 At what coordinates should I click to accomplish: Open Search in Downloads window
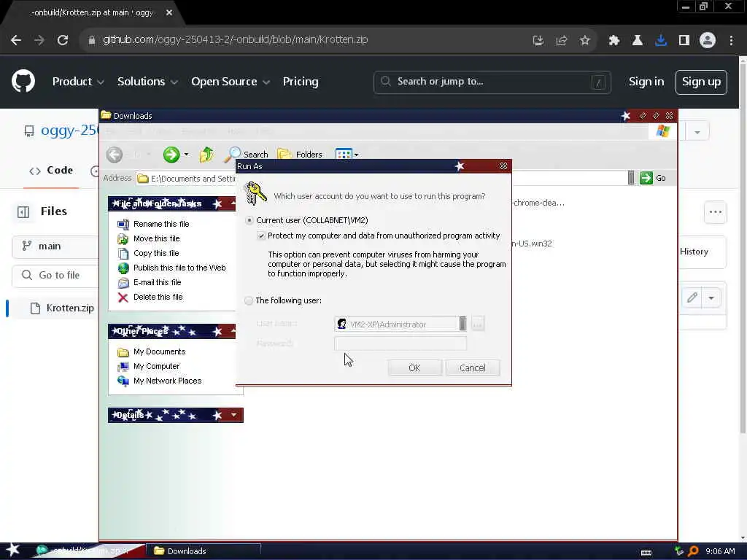(x=247, y=155)
